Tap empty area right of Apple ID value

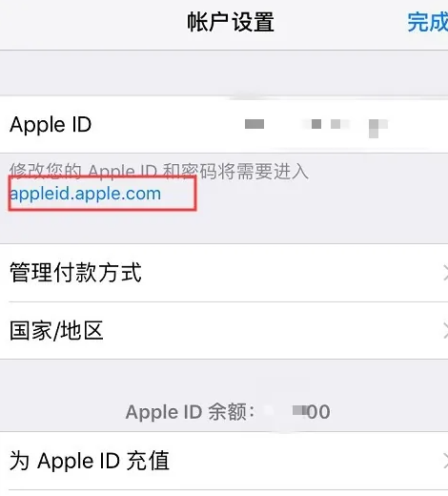click(417, 125)
